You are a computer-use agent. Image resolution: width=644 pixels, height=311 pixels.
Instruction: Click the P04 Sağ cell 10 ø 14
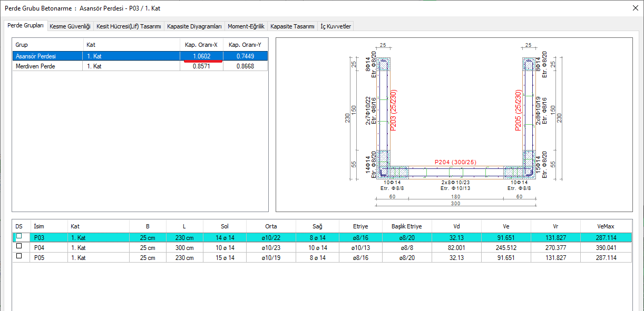click(317, 247)
